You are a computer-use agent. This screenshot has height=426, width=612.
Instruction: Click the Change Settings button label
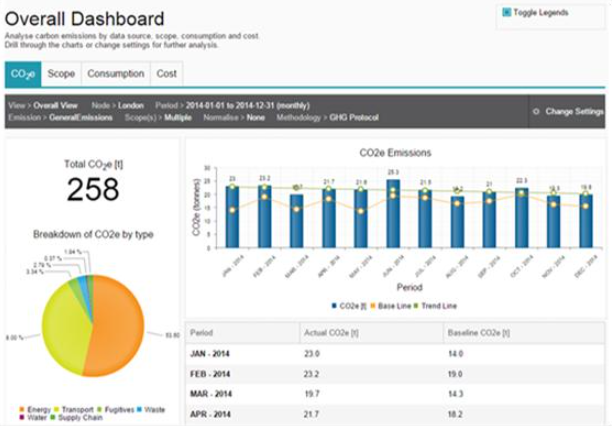point(574,111)
